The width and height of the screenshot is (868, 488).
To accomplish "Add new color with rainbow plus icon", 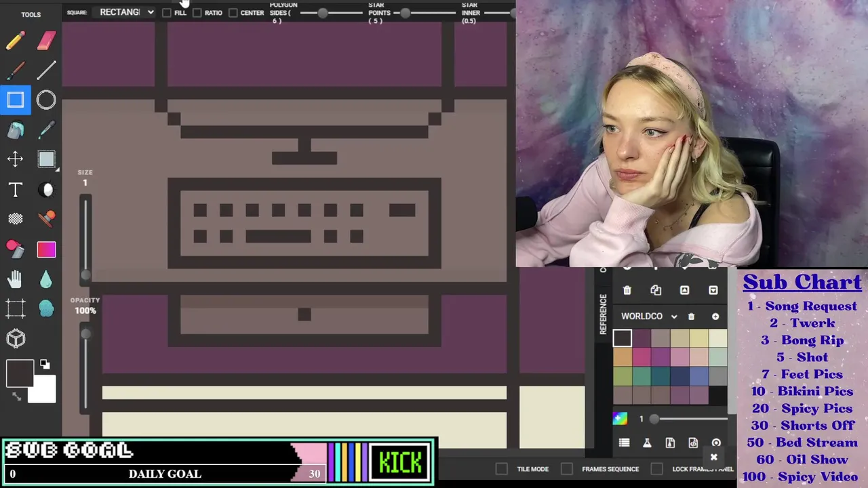I will click(x=620, y=418).
